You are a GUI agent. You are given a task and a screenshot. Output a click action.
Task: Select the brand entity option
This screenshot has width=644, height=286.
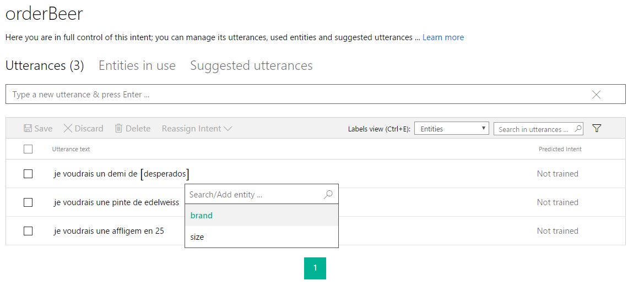point(202,216)
